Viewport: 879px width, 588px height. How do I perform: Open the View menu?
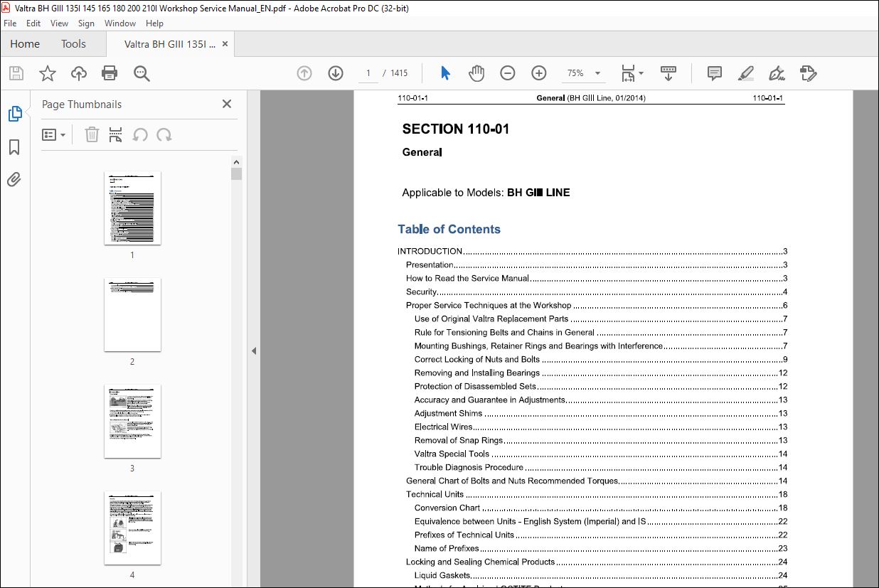[60, 23]
